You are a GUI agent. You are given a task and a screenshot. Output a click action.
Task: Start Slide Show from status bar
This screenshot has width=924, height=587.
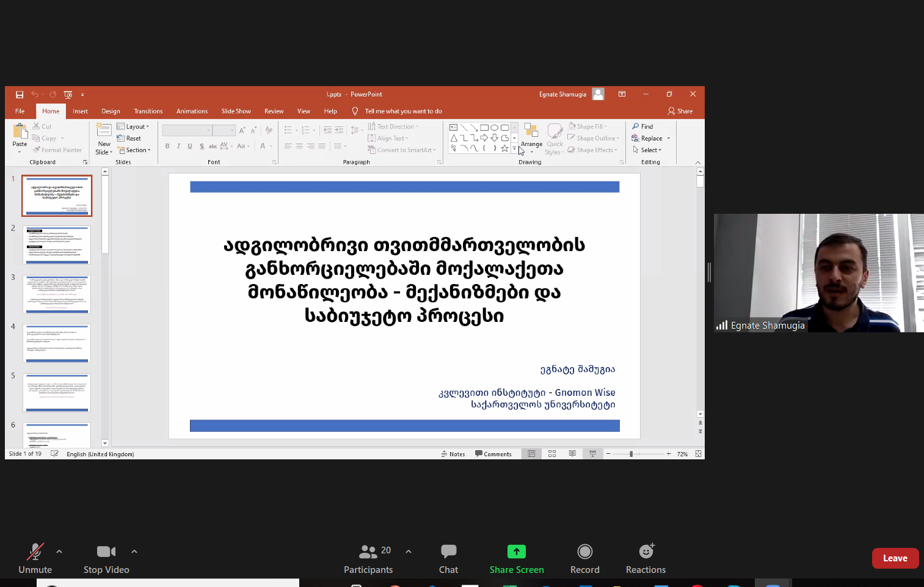pos(592,454)
